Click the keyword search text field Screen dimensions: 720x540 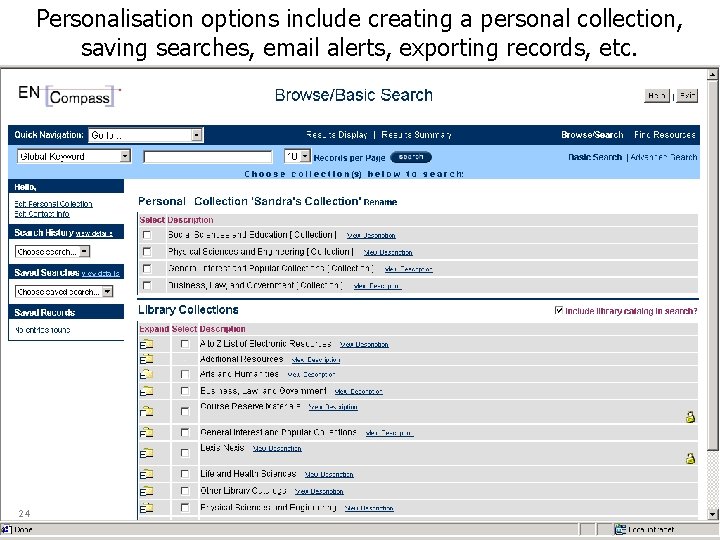click(208, 157)
